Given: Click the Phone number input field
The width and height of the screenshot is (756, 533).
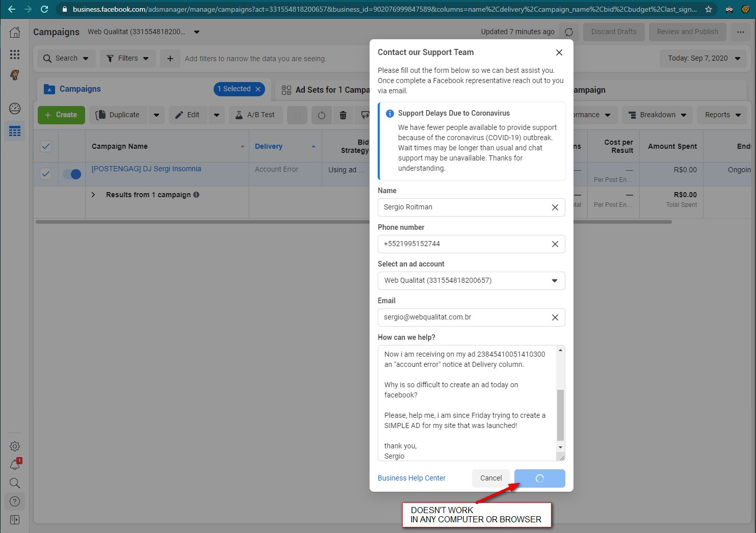Looking at the screenshot, I should pyautogui.click(x=471, y=244).
